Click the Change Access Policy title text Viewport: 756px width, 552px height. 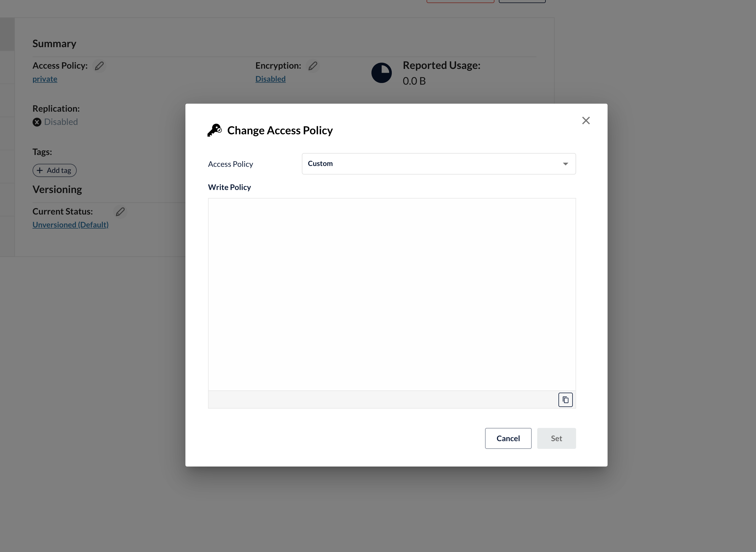click(280, 130)
